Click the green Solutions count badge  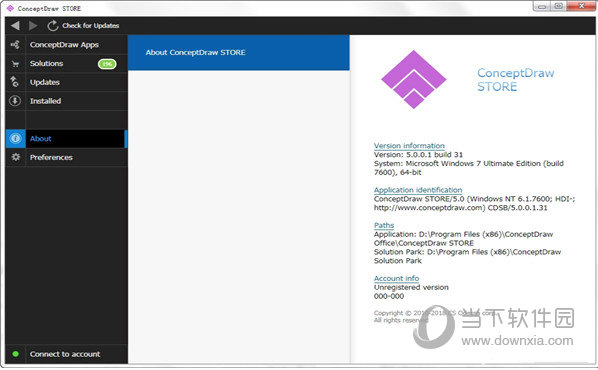pyautogui.click(x=107, y=64)
